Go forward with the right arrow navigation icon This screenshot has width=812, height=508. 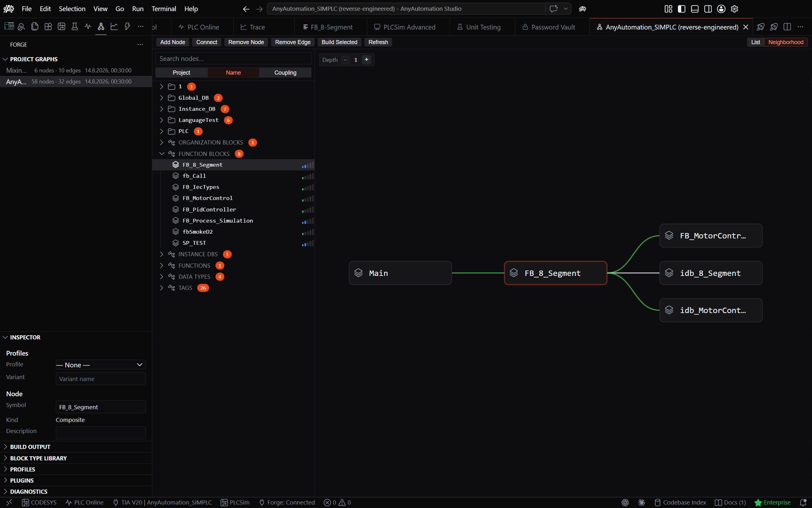click(259, 9)
